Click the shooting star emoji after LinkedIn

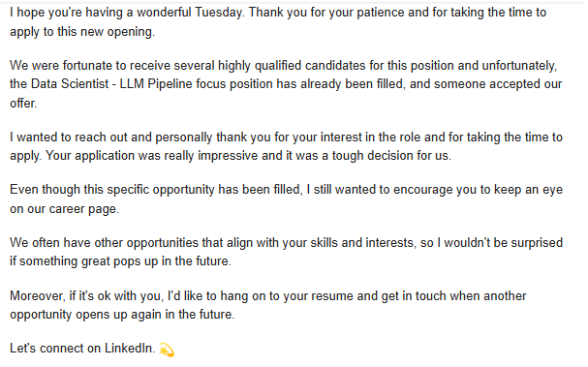(167, 350)
